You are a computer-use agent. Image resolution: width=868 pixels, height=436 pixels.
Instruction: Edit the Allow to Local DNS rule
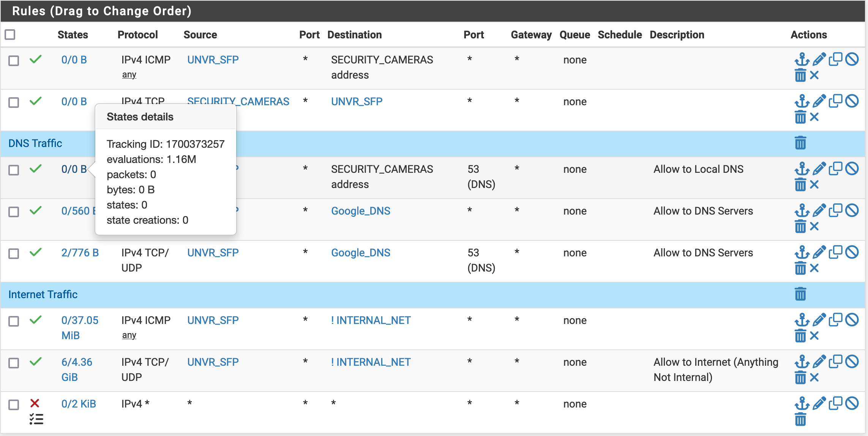819,169
